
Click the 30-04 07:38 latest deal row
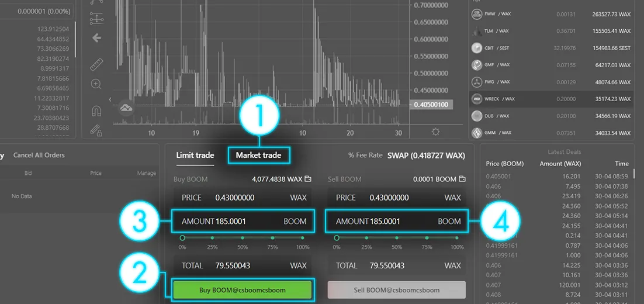[557, 186]
